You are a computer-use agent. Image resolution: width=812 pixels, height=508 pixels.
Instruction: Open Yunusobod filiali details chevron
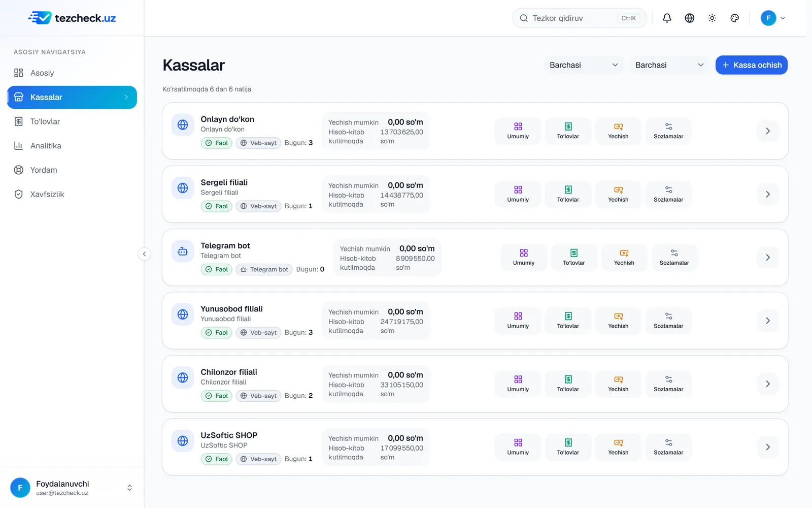coord(768,321)
